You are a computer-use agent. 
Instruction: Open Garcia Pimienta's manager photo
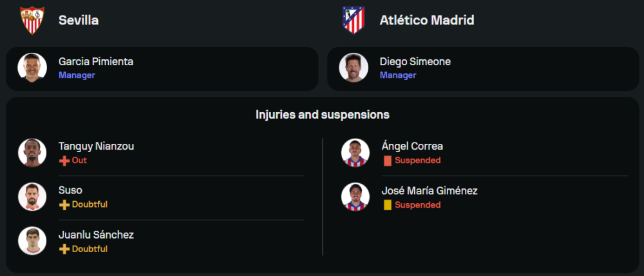(x=32, y=68)
